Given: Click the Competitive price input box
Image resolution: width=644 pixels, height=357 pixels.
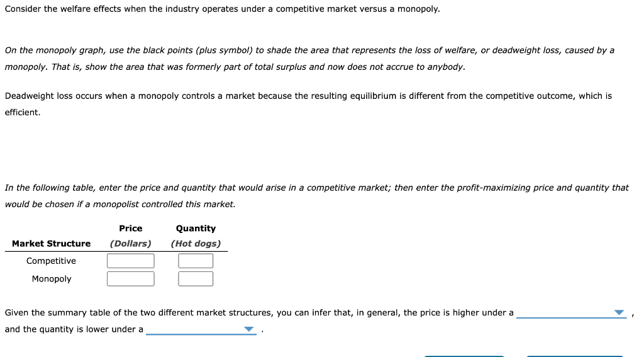Looking at the screenshot, I should (x=131, y=261).
